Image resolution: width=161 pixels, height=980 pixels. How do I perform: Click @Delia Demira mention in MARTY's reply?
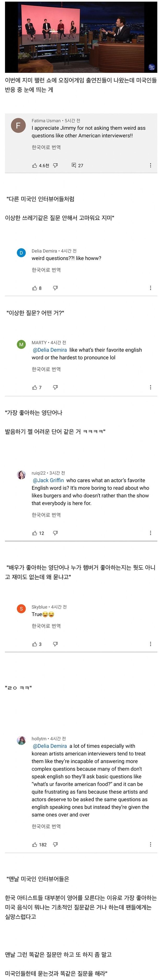(50, 350)
